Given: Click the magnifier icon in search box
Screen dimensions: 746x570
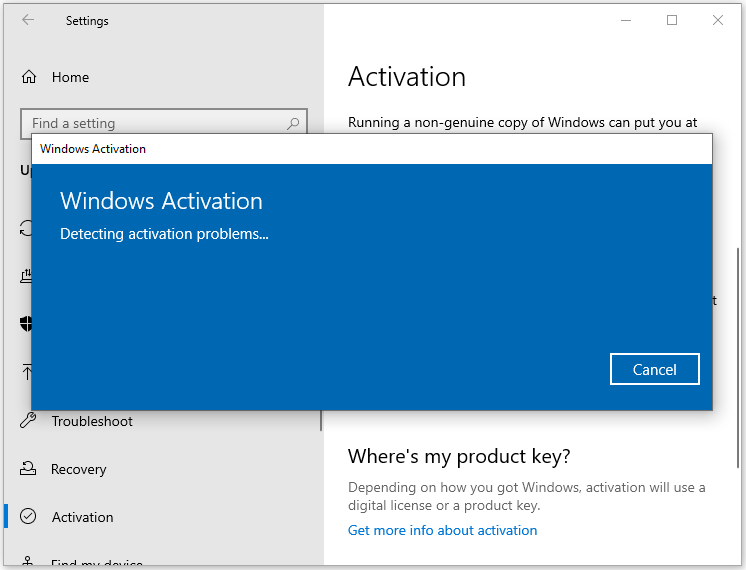Looking at the screenshot, I should 293,124.
